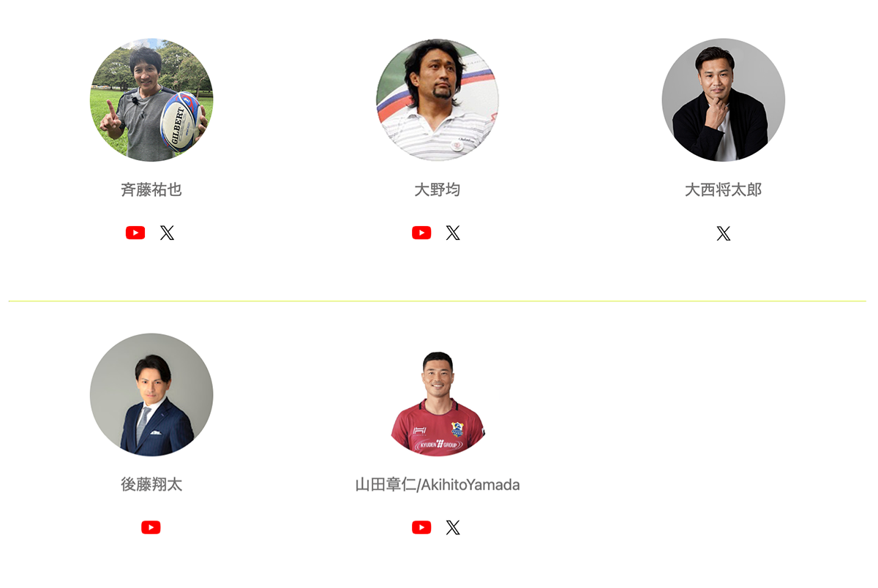This screenshot has height=588, width=878.
Task: Open 大野均's YouTube icon
Action: [421, 233]
